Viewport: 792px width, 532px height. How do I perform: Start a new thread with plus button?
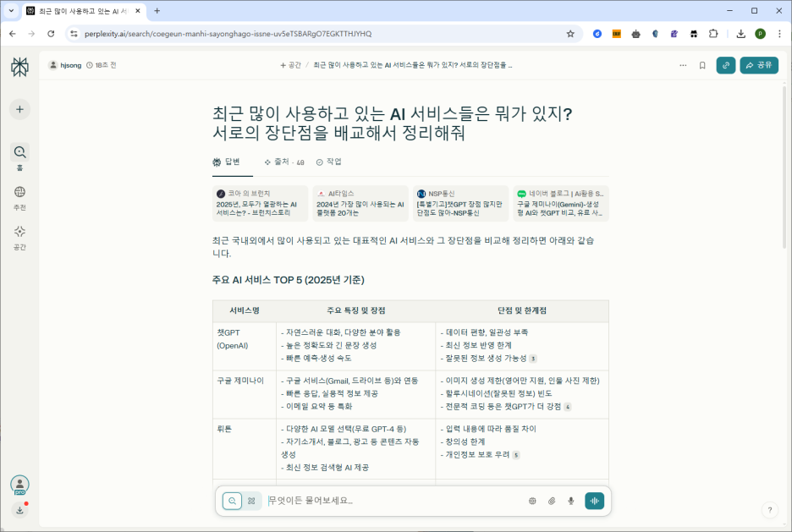click(19, 110)
